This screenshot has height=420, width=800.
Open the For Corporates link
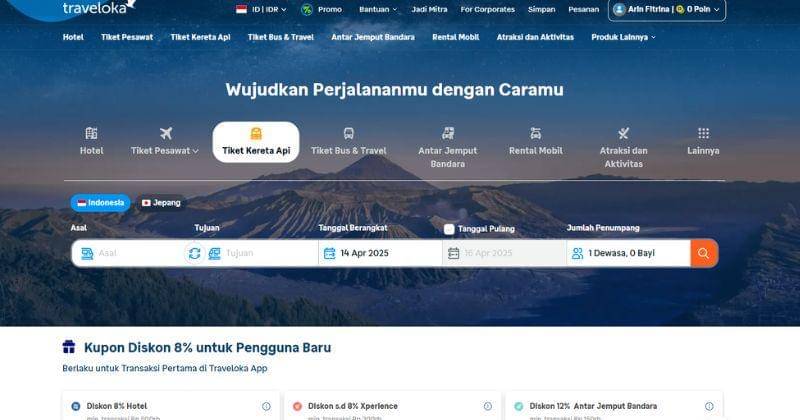point(487,9)
